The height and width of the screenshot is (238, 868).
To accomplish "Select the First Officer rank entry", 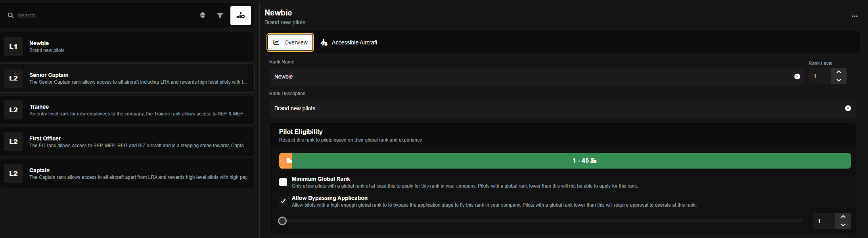I will pos(127,142).
